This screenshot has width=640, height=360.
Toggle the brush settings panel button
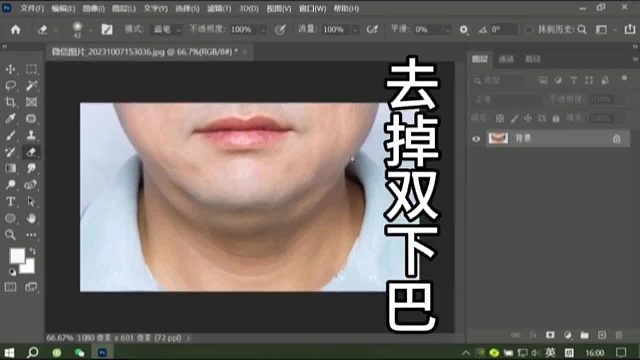pyautogui.click(x=107, y=29)
